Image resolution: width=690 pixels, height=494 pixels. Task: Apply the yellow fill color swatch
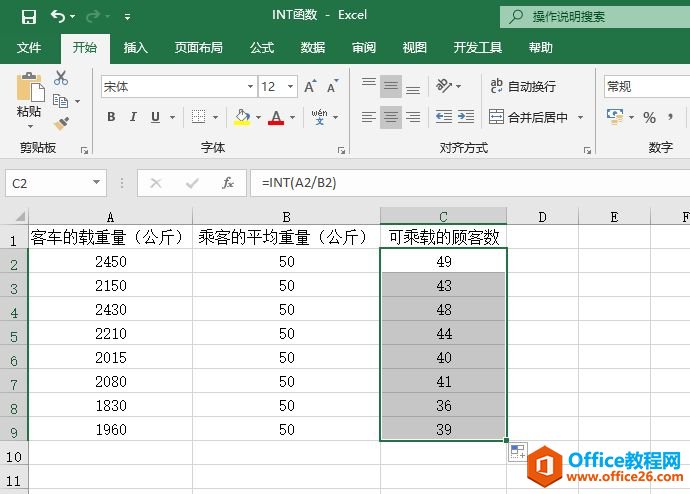tap(241, 117)
